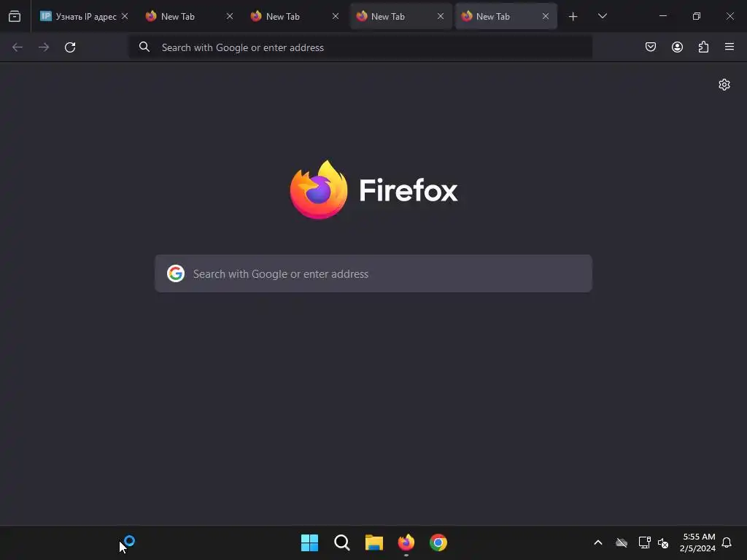The width and height of the screenshot is (747, 560).
Task: Open the Windows Start menu
Action: [x=309, y=542]
